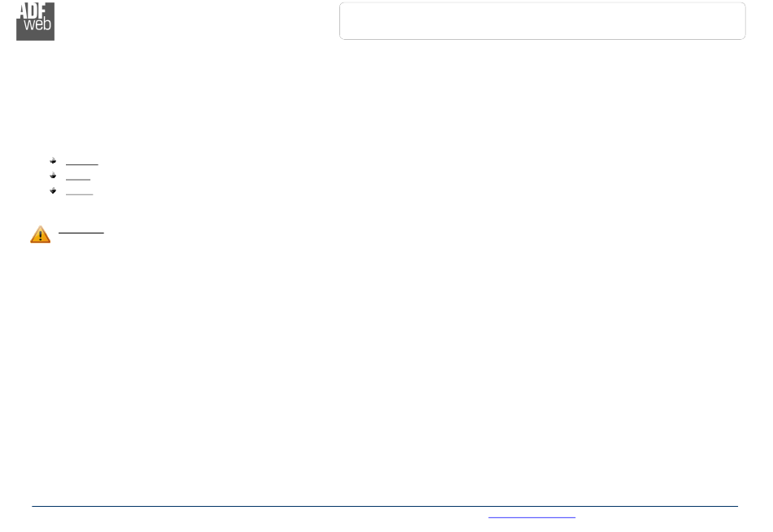Select the third diamond bullet marker

(x=53, y=190)
